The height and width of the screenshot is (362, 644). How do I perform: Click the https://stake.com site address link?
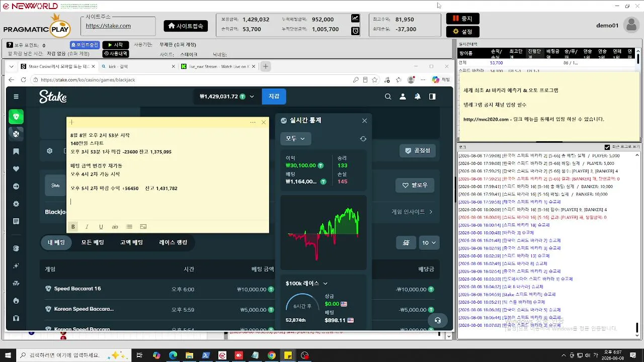click(x=108, y=26)
